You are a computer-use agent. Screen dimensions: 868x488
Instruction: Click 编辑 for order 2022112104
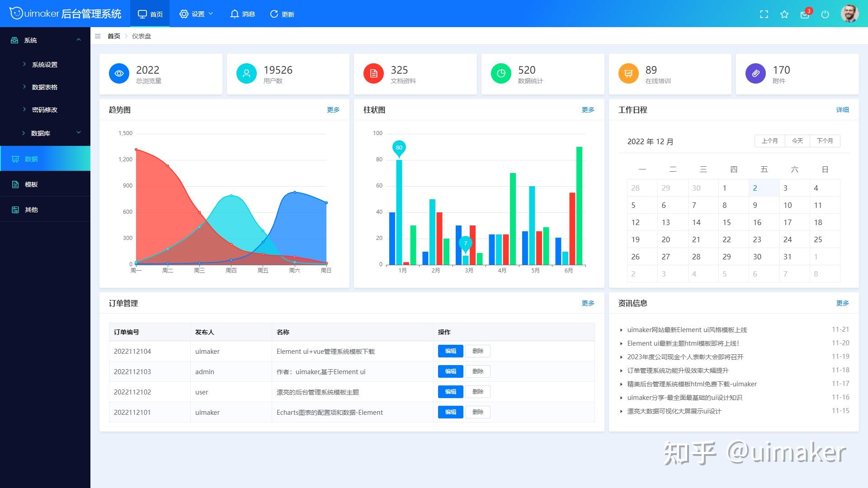(450, 351)
